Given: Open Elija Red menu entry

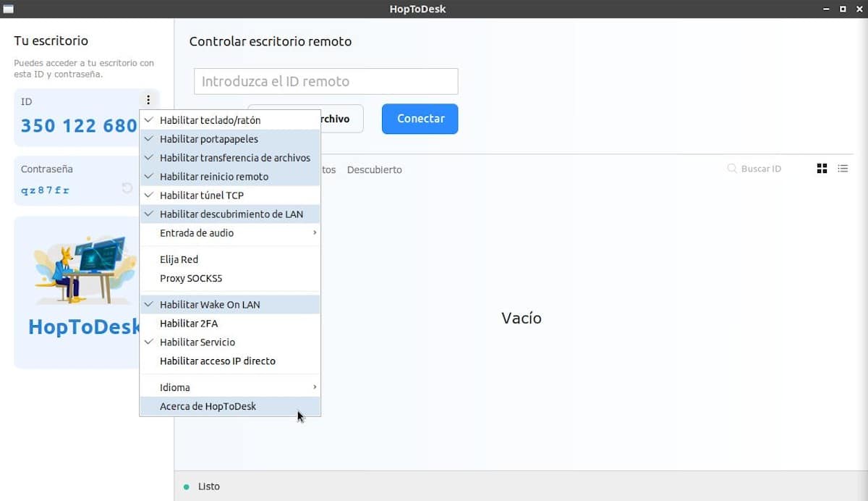Looking at the screenshot, I should click(230, 259).
